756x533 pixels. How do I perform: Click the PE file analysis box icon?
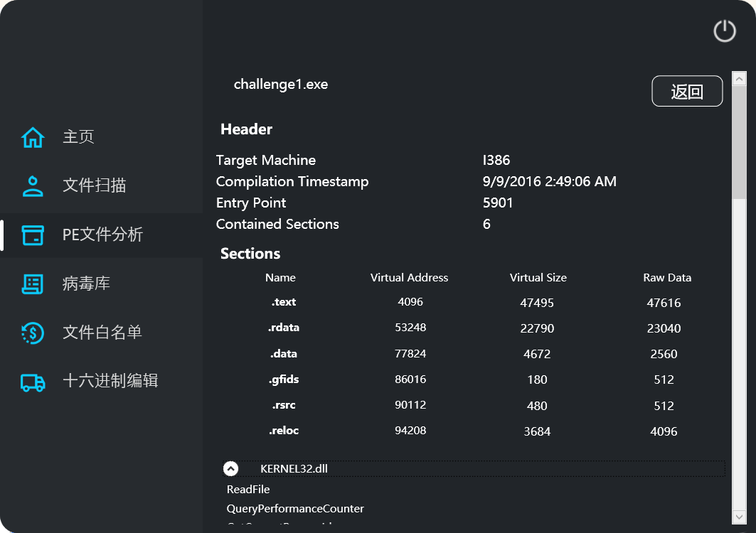tap(33, 235)
